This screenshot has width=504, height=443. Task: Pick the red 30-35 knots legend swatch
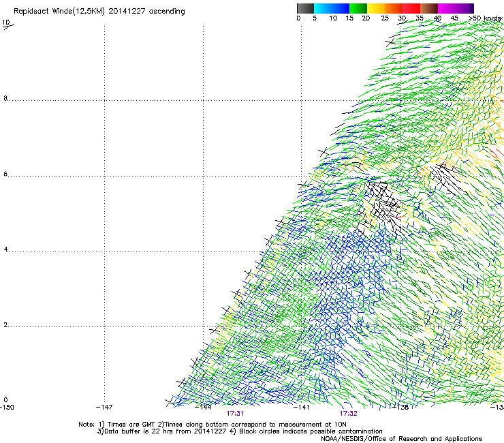411,8
